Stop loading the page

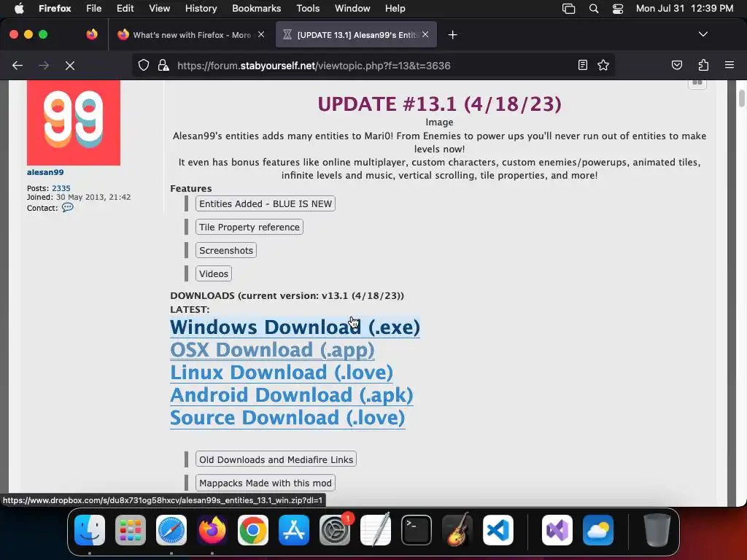(70, 65)
